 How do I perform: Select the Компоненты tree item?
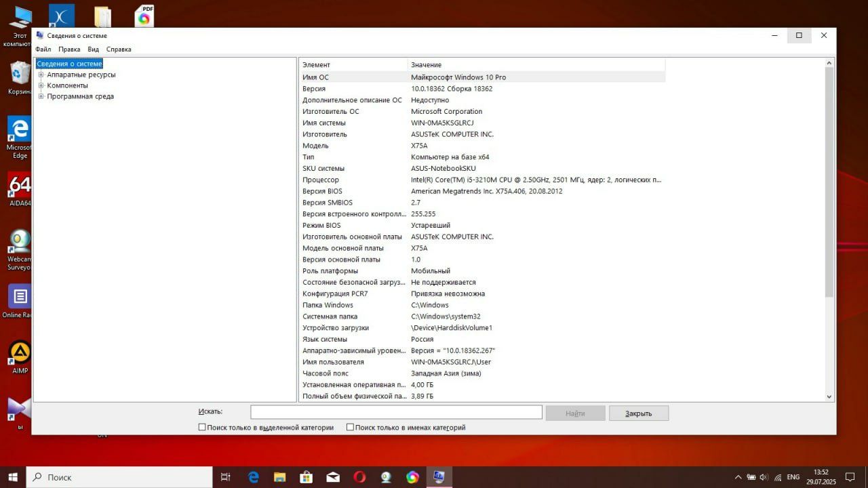pos(67,85)
